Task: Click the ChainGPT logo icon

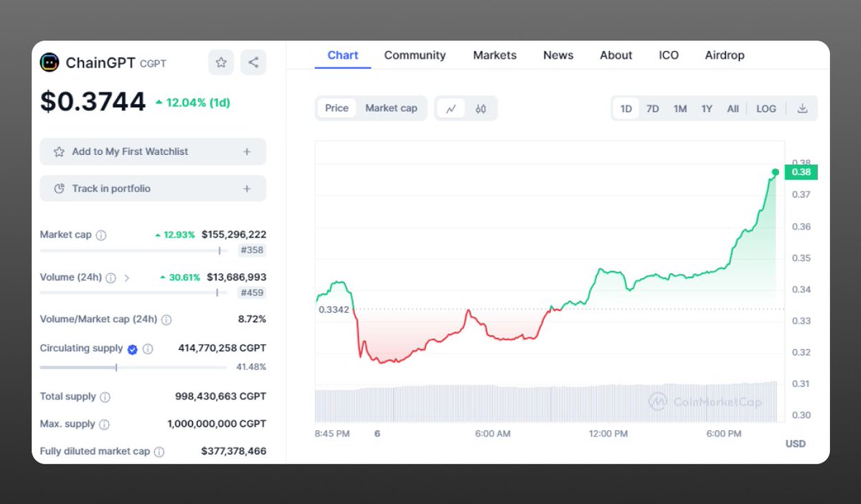Action: (x=49, y=63)
